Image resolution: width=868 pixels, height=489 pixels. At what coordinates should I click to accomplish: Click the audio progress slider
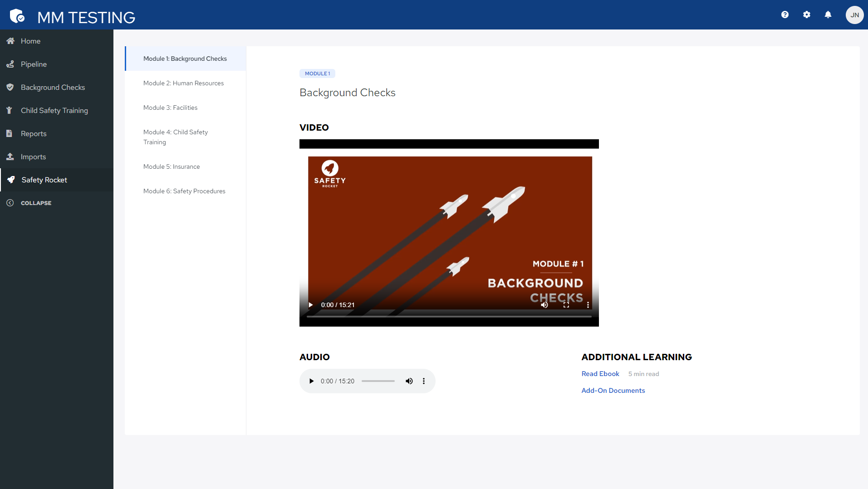(378, 381)
